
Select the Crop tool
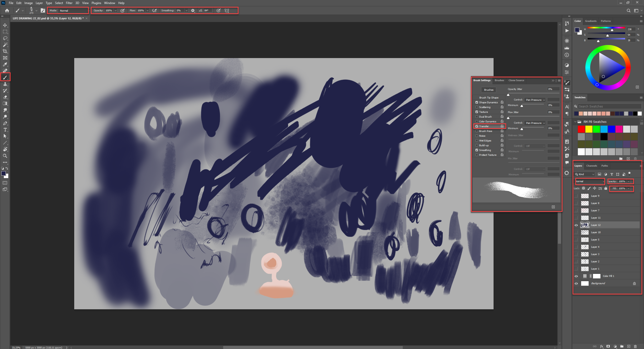pyautogui.click(x=5, y=51)
